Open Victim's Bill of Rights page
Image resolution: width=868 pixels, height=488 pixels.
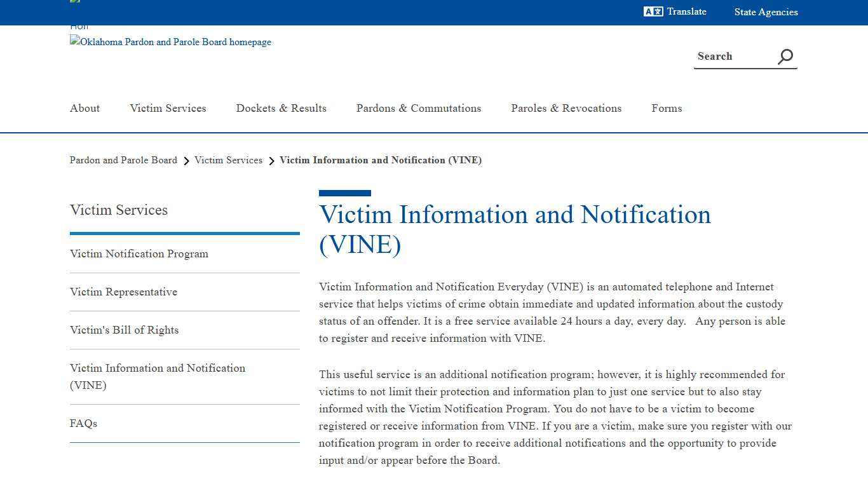(124, 330)
